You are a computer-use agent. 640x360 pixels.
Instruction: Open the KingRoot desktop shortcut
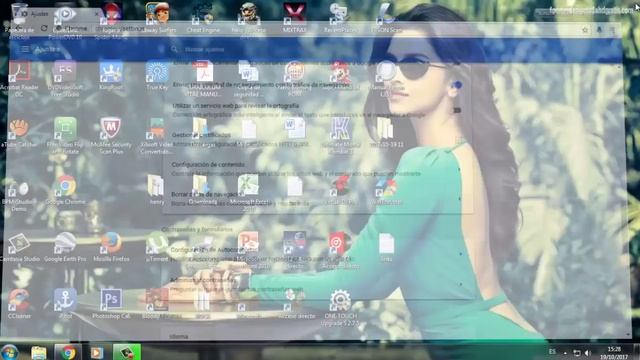[x=111, y=76]
